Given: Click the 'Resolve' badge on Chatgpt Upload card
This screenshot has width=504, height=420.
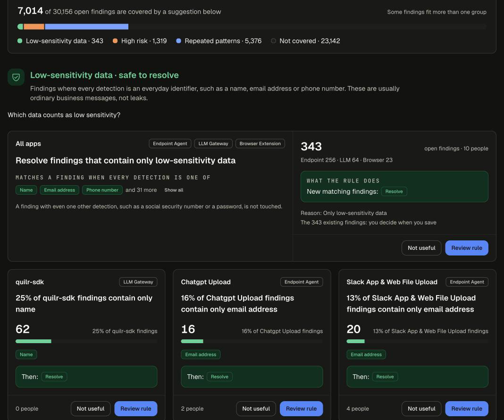Looking at the screenshot, I should click(x=219, y=377).
